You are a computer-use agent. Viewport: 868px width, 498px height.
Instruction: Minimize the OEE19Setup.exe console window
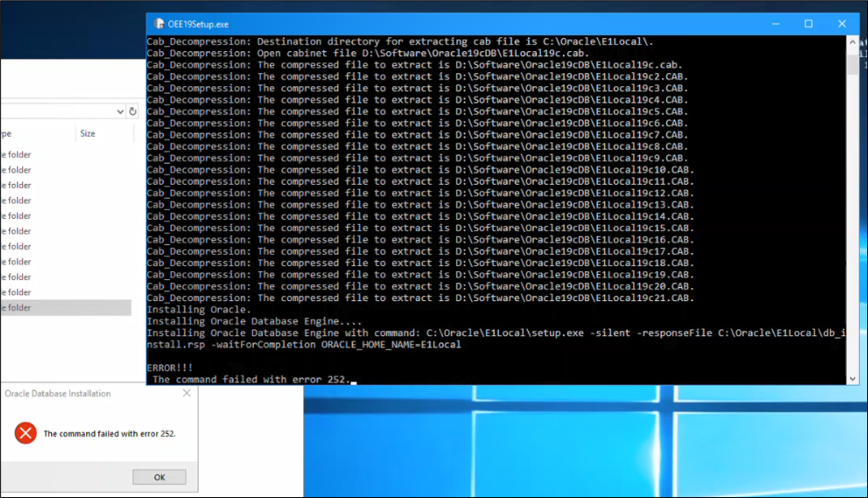776,24
